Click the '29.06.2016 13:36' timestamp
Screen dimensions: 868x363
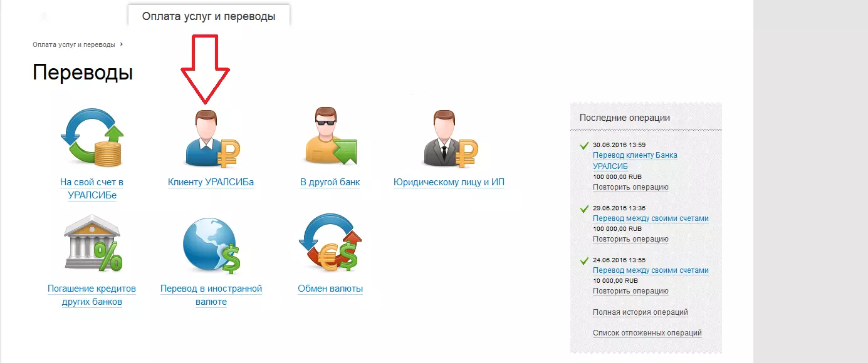click(619, 208)
